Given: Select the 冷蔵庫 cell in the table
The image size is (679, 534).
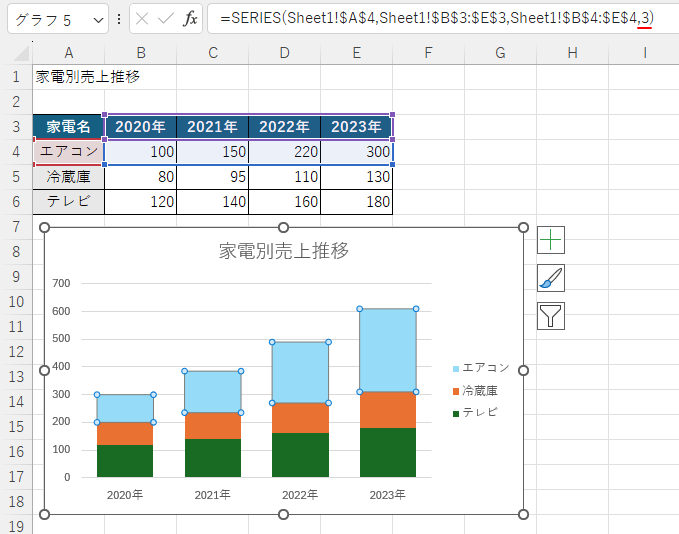Looking at the screenshot, I should 68,177.
